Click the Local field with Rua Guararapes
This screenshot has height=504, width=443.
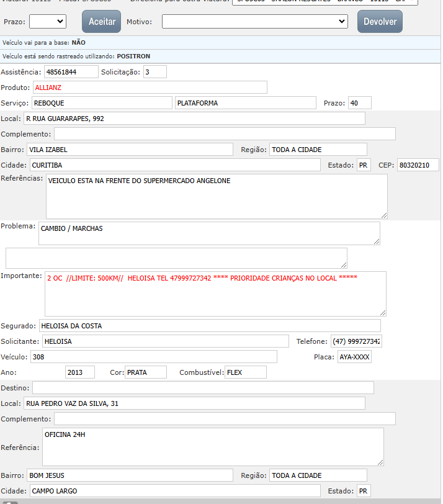click(x=194, y=119)
